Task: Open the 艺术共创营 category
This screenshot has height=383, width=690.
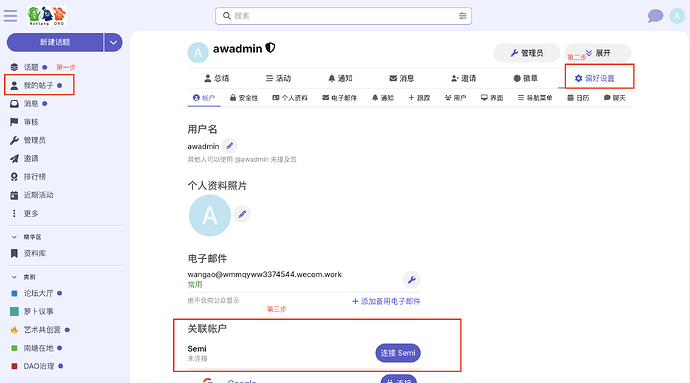Action: (40, 330)
